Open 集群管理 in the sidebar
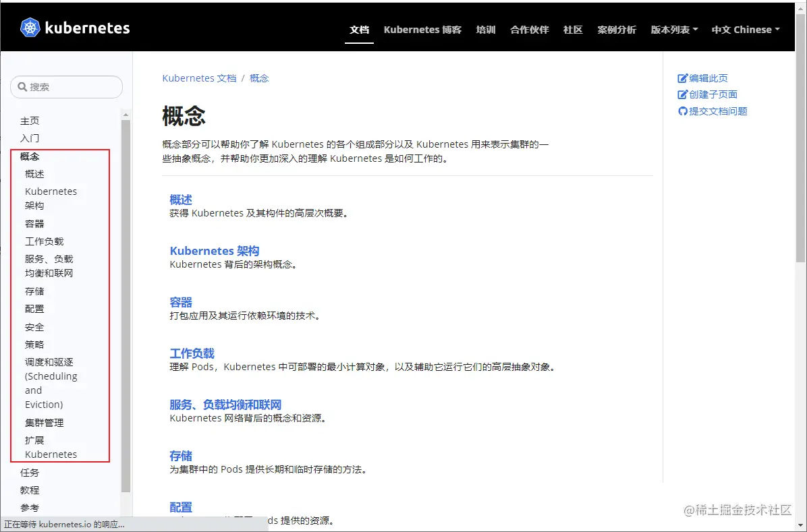The height and width of the screenshot is (532, 807). tap(45, 423)
